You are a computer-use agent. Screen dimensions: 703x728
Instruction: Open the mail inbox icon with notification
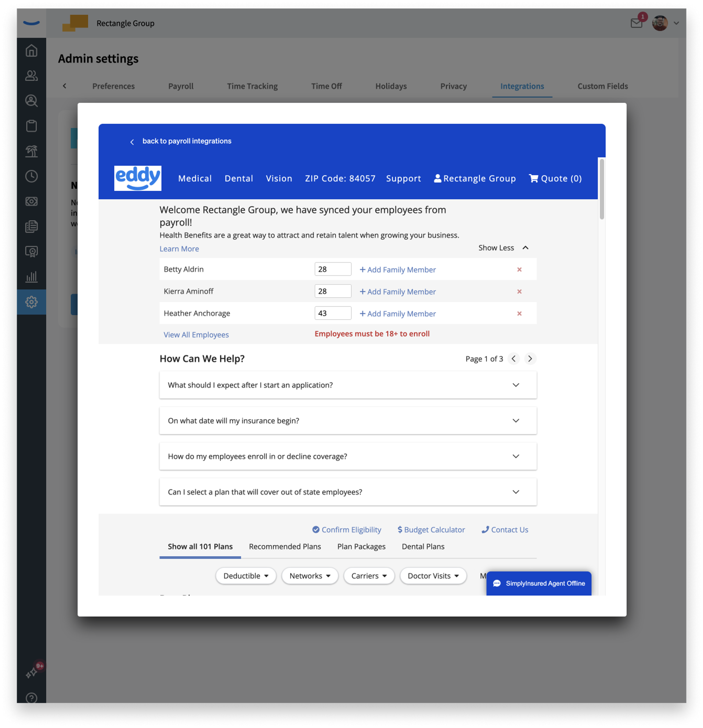[636, 23]
